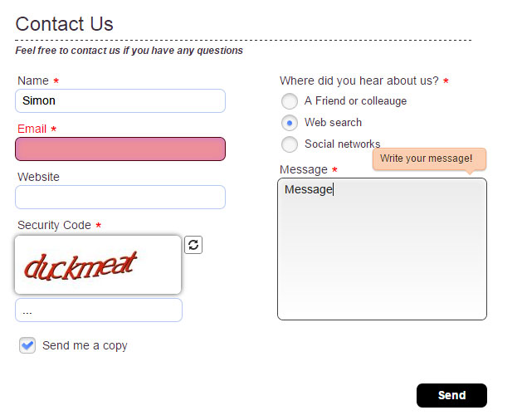This screenshot has width=522, height=420.
Task: Focus the Name input field containing Simon
Action: pos(120,100)
